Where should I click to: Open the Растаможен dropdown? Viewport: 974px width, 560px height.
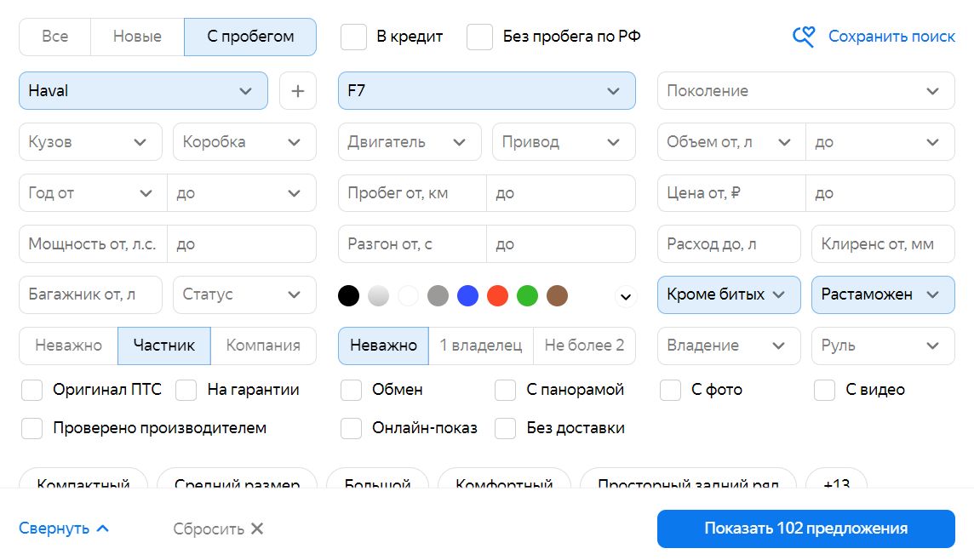point(883,294)
